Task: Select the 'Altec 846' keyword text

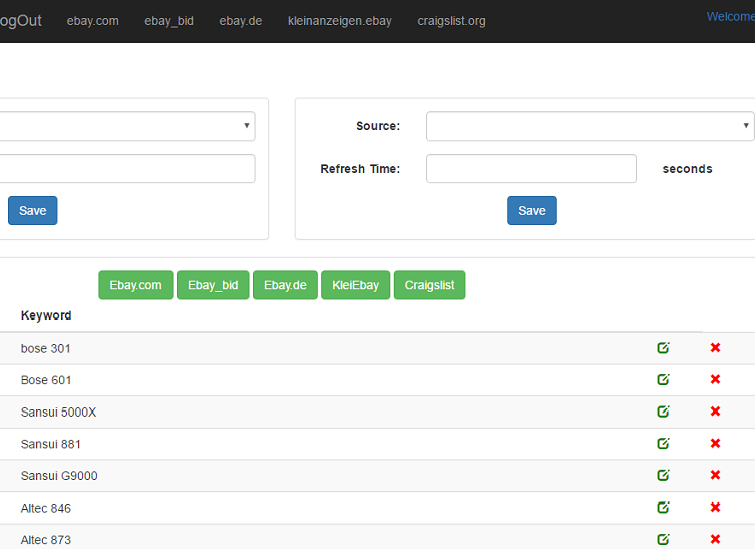Action: [x=46, y=509]
